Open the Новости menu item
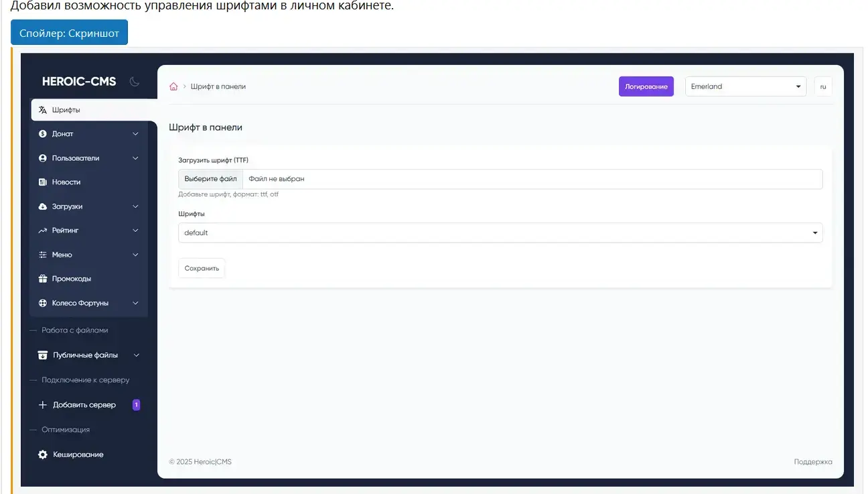 [x=88, y=182]
